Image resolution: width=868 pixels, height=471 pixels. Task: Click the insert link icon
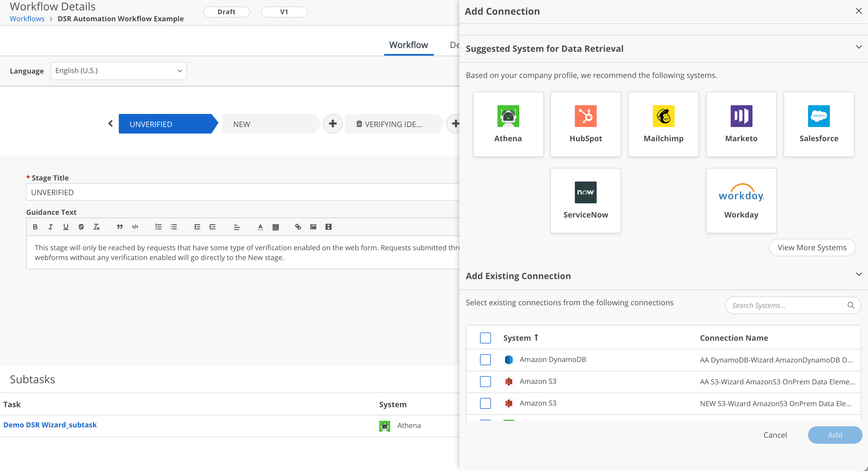pyautogui.click(x=298, y=227)
